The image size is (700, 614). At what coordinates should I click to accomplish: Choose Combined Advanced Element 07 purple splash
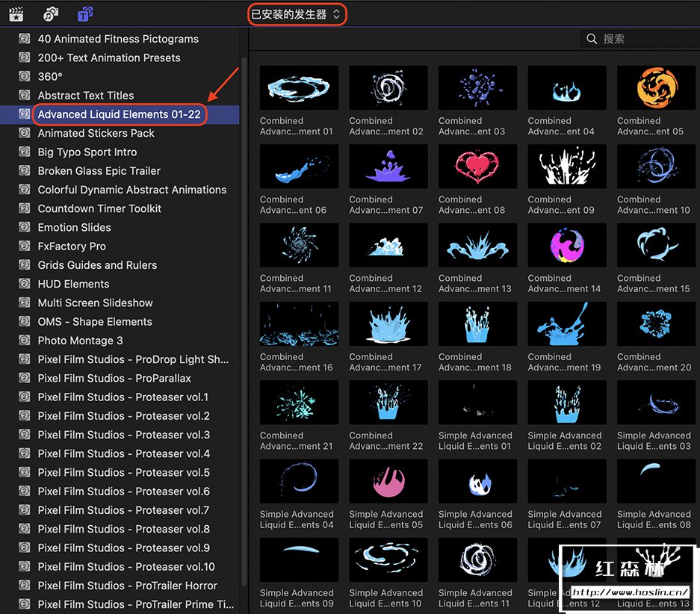[x=388, y=166]
